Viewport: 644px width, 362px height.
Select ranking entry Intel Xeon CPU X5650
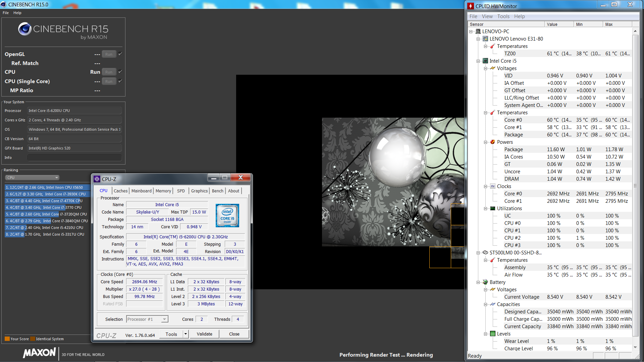pos(47,187)
